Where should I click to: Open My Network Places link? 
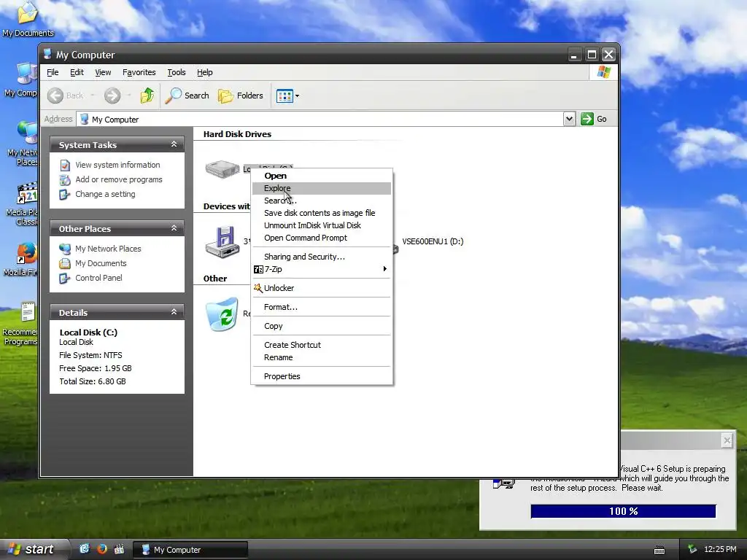tap(108, 249)
